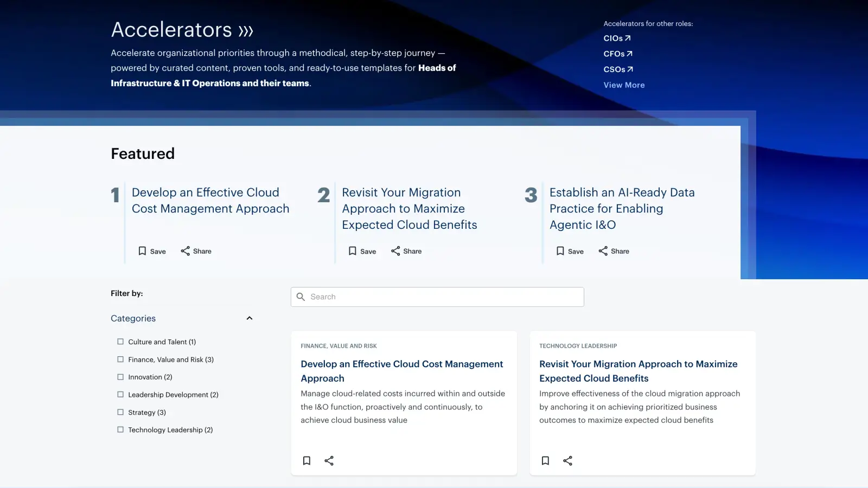
Task: Click the bookmark icon on the cloud cost card
Action: [x=307, y=460]
